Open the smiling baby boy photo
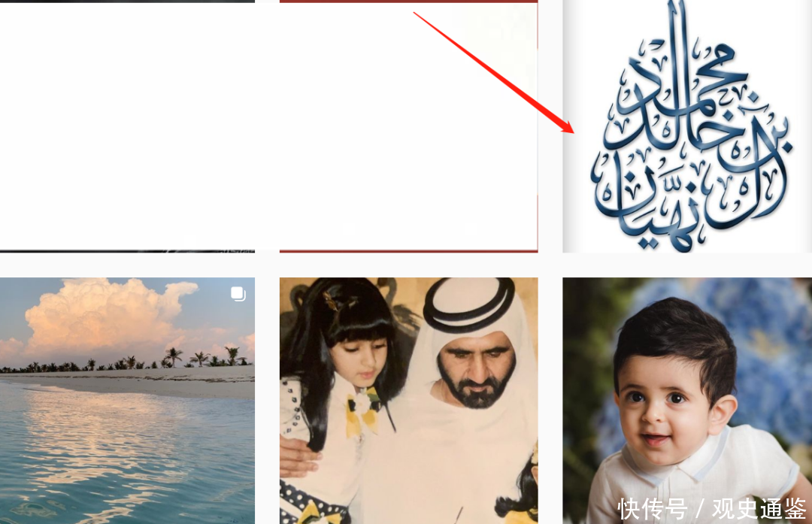The image size is (812, 524). pyautogui.click(x=687, y=401)
